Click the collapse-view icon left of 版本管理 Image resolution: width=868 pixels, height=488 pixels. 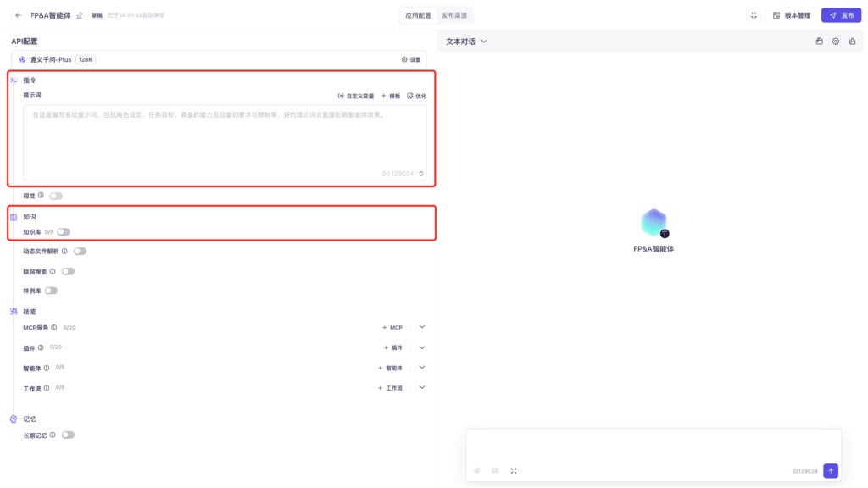(754, 15)
